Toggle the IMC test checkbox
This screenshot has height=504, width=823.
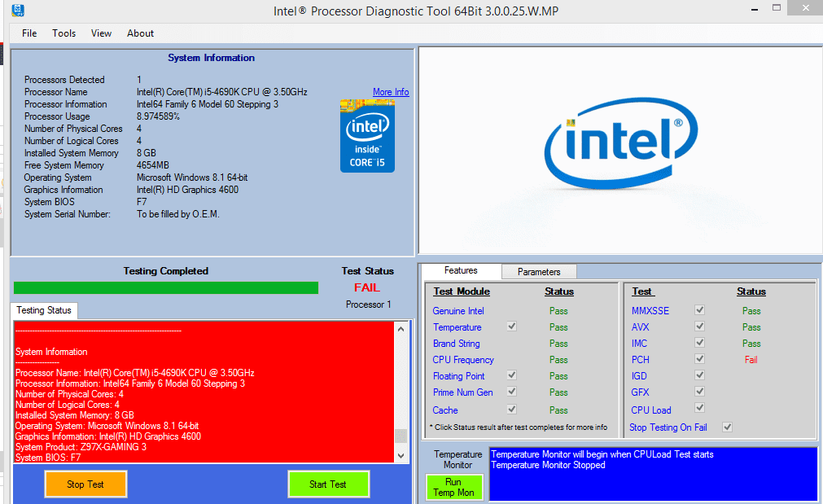point(699,342)
